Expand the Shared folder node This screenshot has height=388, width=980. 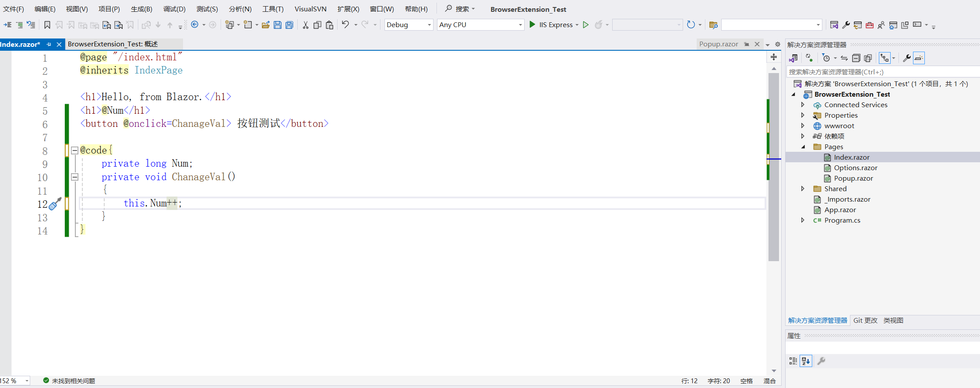point(803,189)
